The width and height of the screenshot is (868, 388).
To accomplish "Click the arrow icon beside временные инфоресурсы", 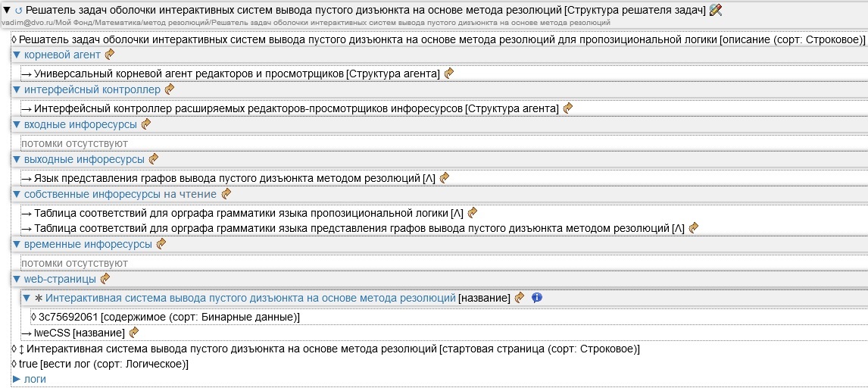I will 161,244.
